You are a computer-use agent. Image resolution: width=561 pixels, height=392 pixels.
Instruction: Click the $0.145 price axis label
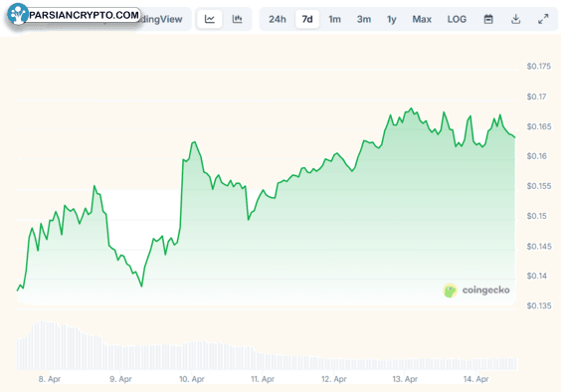point(539,246)
